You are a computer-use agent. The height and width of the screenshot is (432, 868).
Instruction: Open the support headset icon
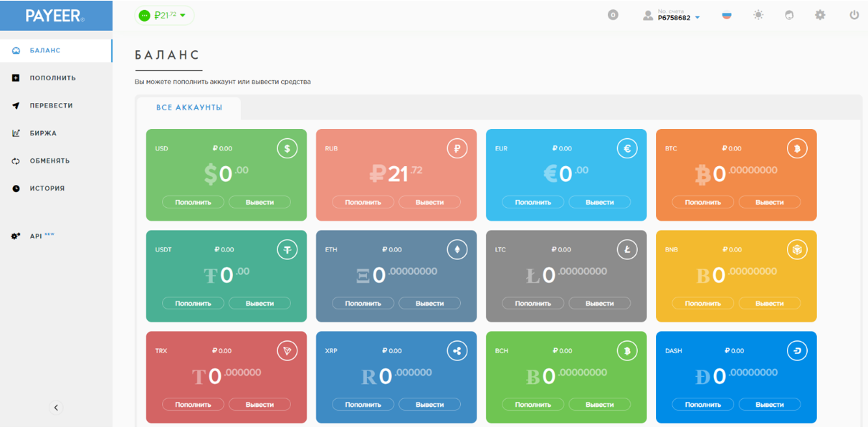[x=789, y=15]
